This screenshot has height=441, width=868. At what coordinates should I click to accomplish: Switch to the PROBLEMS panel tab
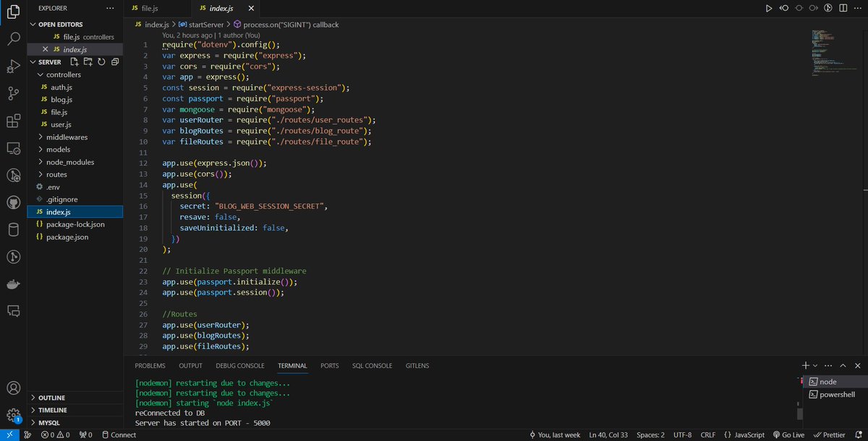click(150, 366)
